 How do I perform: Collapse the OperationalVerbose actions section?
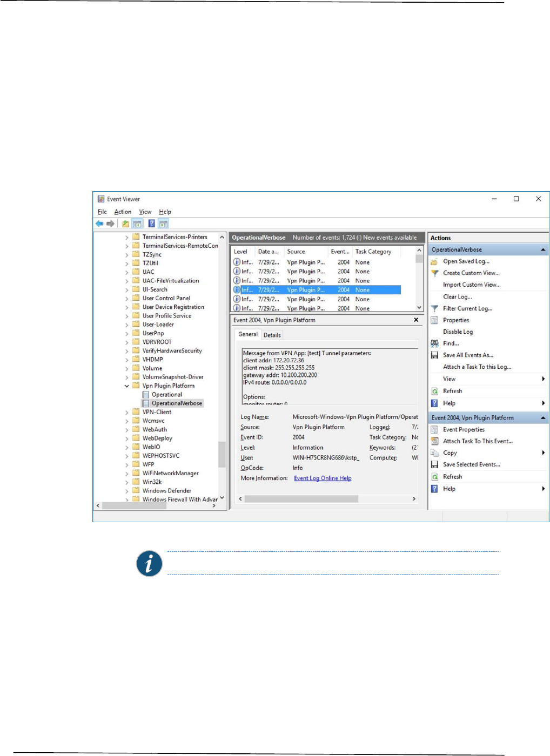(543, 250)
